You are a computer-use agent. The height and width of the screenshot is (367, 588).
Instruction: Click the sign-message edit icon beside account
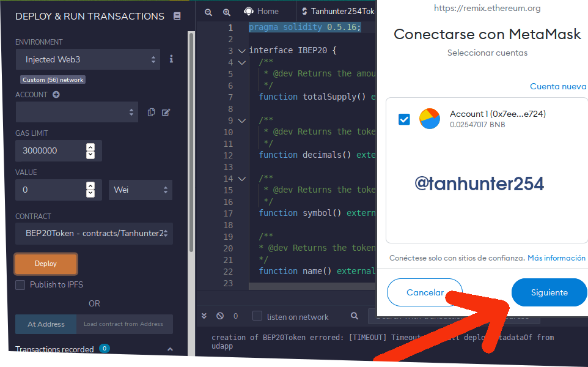pyautogui.click(x=166, y=112)
